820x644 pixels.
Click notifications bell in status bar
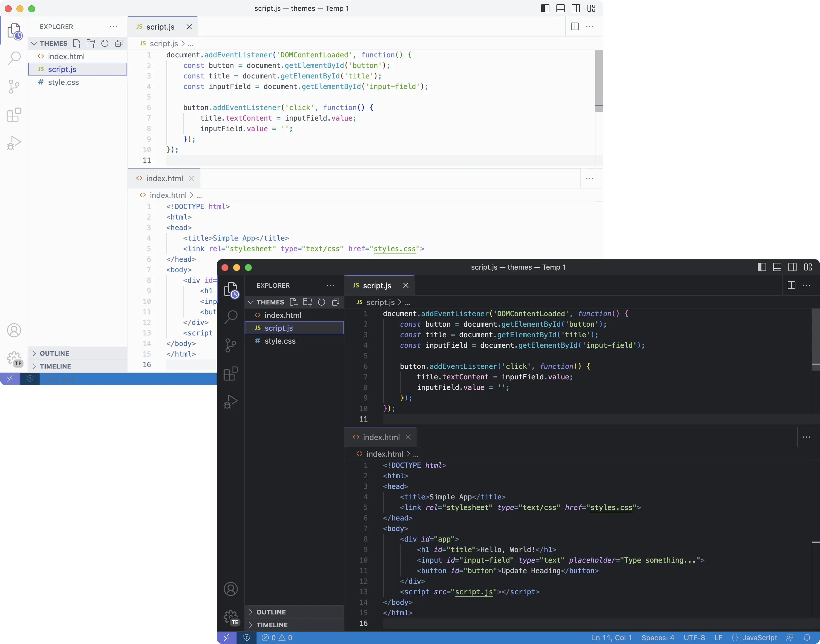click(807, 638)
